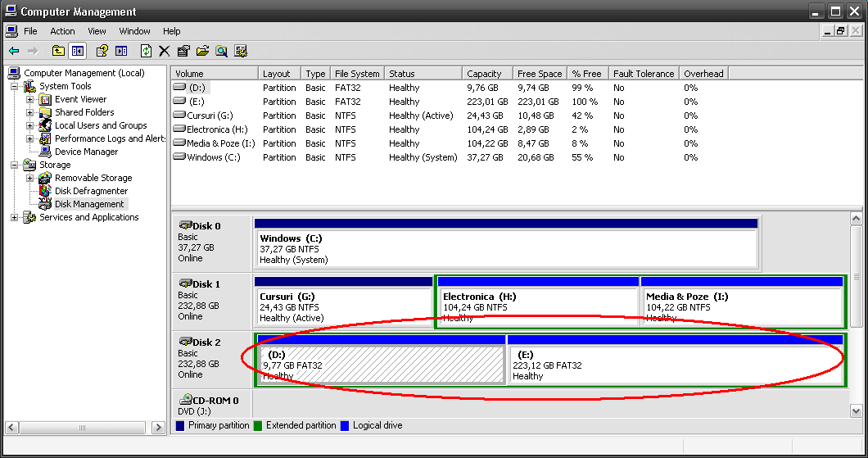Click the Primary partition legend color box

[x=180, y=426]
